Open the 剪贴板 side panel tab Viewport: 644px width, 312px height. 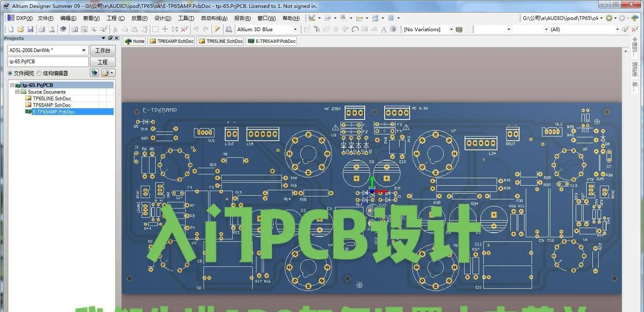click(x=634, y=70)
